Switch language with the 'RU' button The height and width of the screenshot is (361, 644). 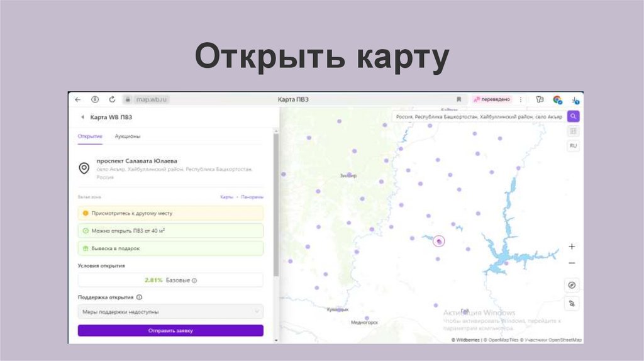point(574,146)
